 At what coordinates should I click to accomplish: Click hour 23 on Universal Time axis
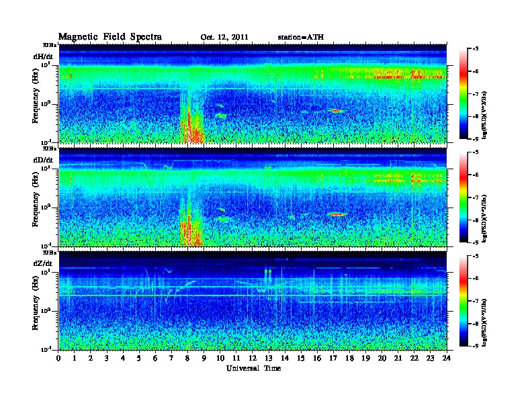click(x=430, y=359)
